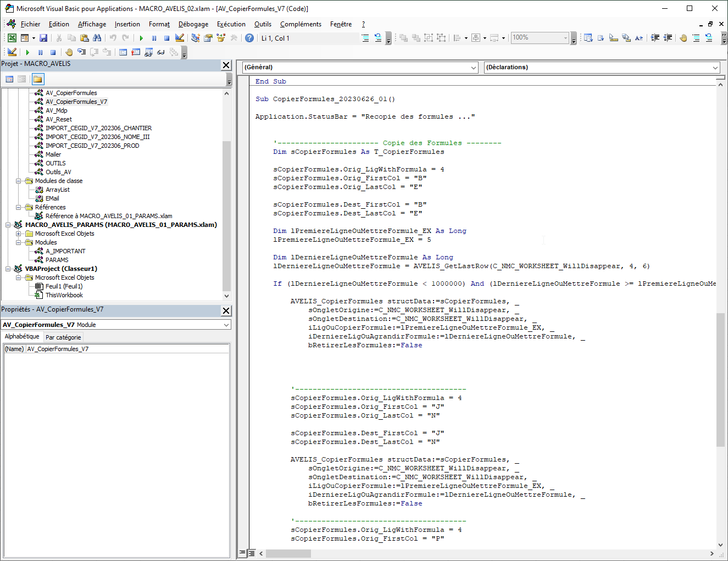The height and width of the screenshot is (561, 728).
Task: Open Project Explorer from Standard toolbar
Action: click(196, 38)
